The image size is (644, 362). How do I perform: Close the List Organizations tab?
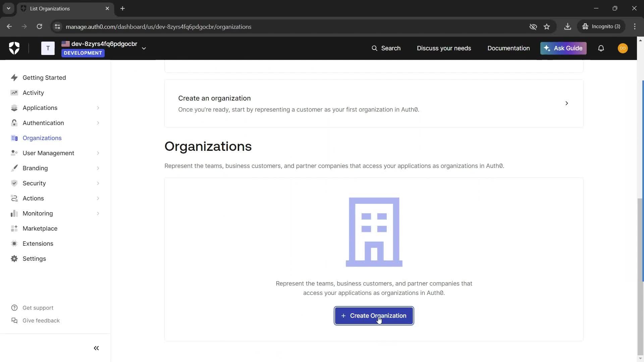click(107, 8)
